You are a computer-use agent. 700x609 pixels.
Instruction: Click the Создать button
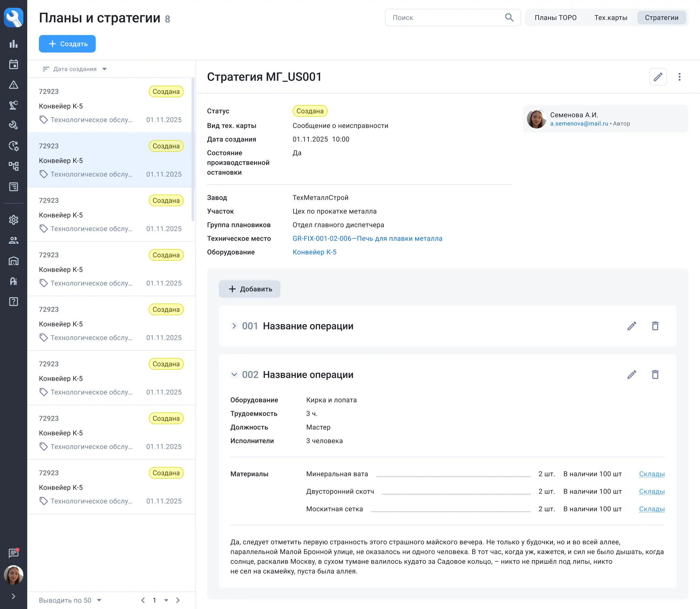coord(67,44)
